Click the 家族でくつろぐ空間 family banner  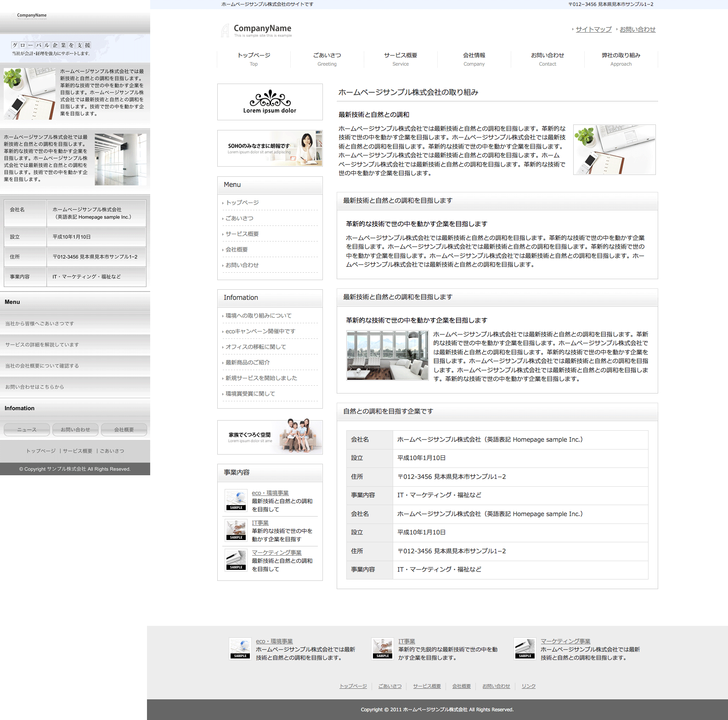click(x=270, y=437)
